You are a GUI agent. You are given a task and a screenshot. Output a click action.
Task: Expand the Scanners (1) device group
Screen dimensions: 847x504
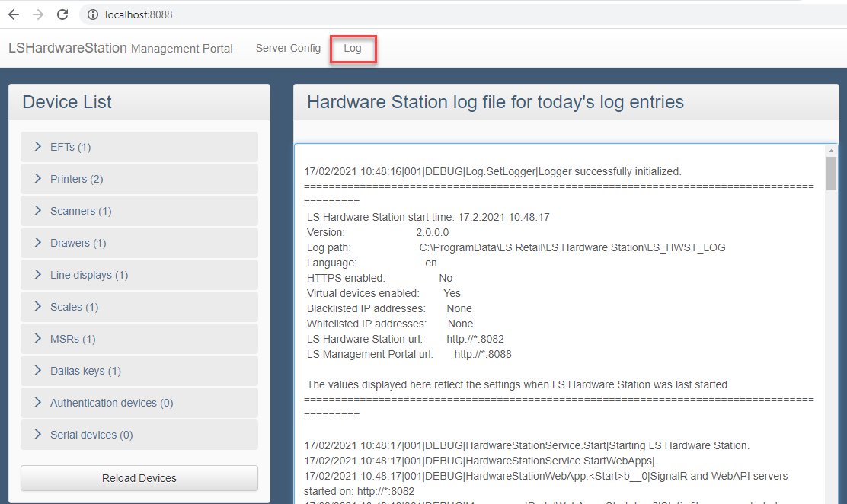tap(80, 211)
